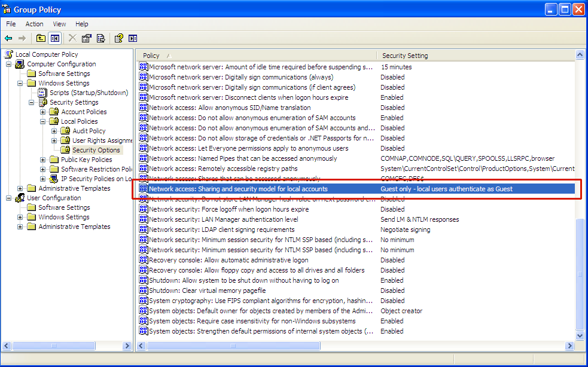Click the Computer Configuration computer icon
The height and width of the screenshot is (367, 588).
coord(20,64)
